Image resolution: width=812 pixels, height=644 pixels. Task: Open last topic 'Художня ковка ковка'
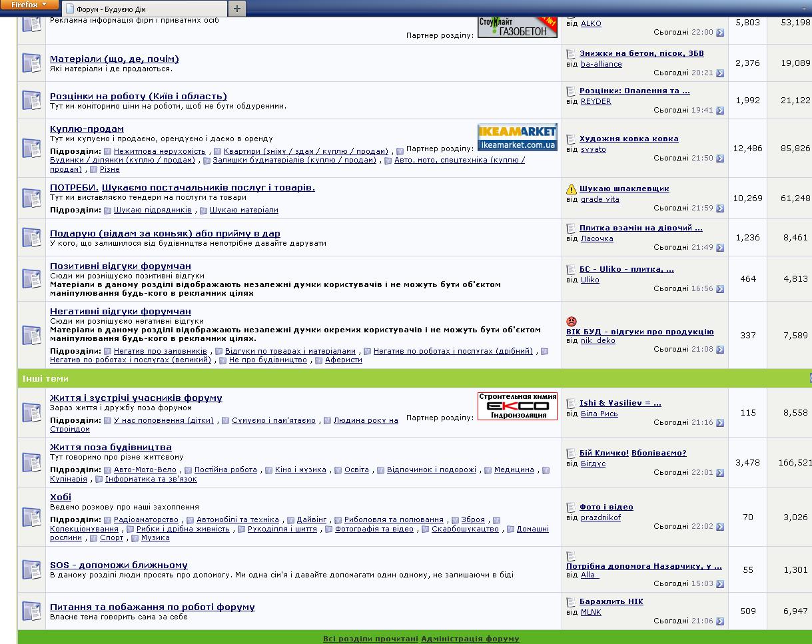click(x=629, y=139)
